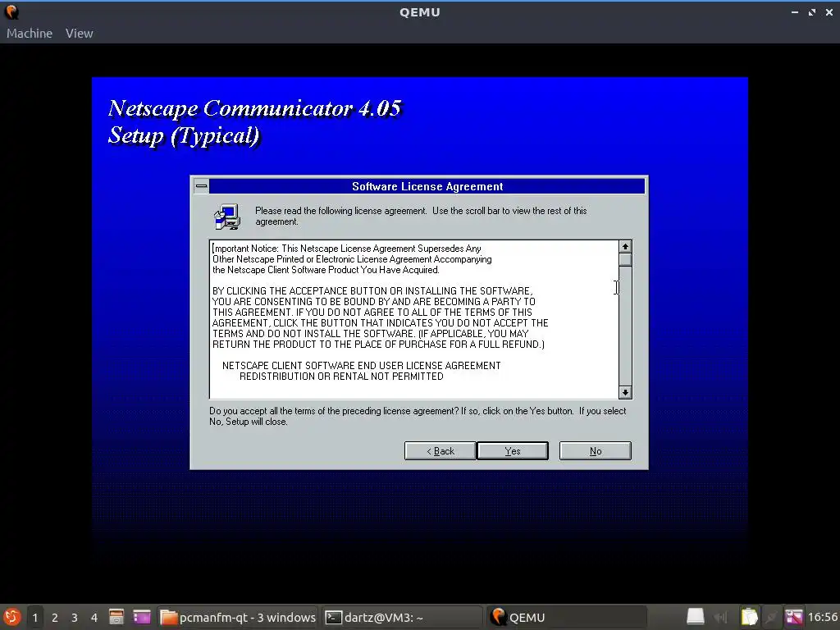Viewport: 840px width, 630px height.
Task: Click the removable drive tray icon
Action: 696,617
